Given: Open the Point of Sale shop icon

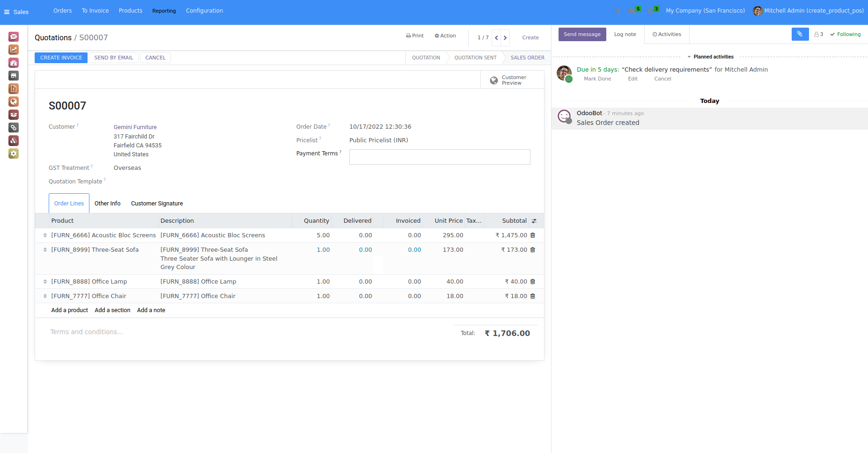Looking at the screenshot, I should tap(14, 76).
